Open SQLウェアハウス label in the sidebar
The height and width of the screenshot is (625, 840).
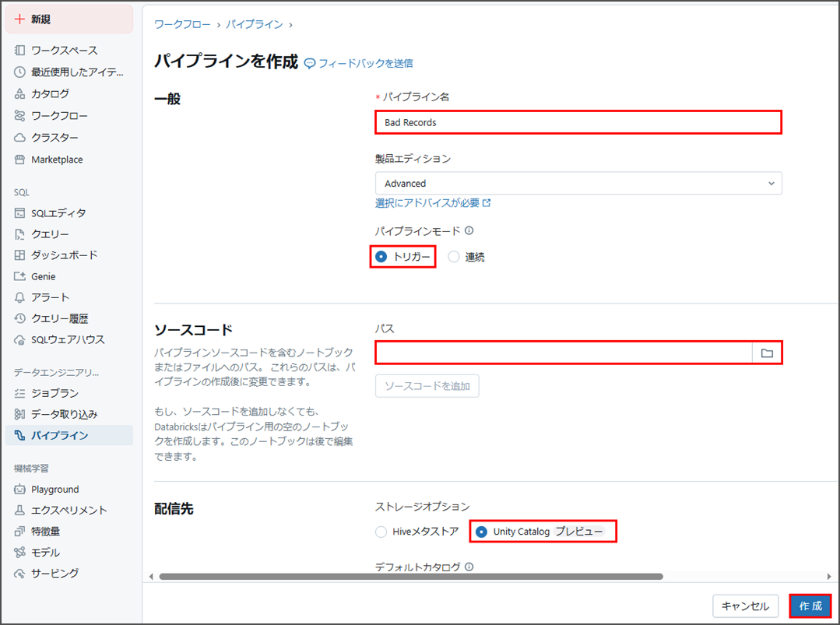click(68, 339)
